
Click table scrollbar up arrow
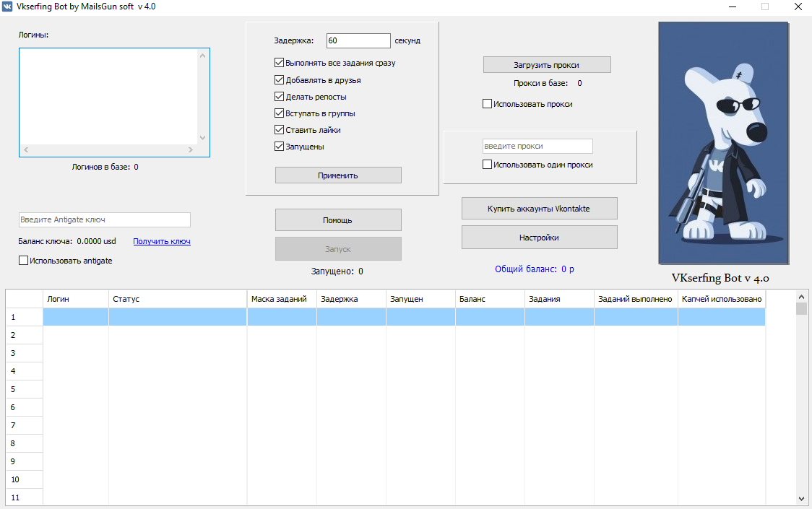point(801,297)
